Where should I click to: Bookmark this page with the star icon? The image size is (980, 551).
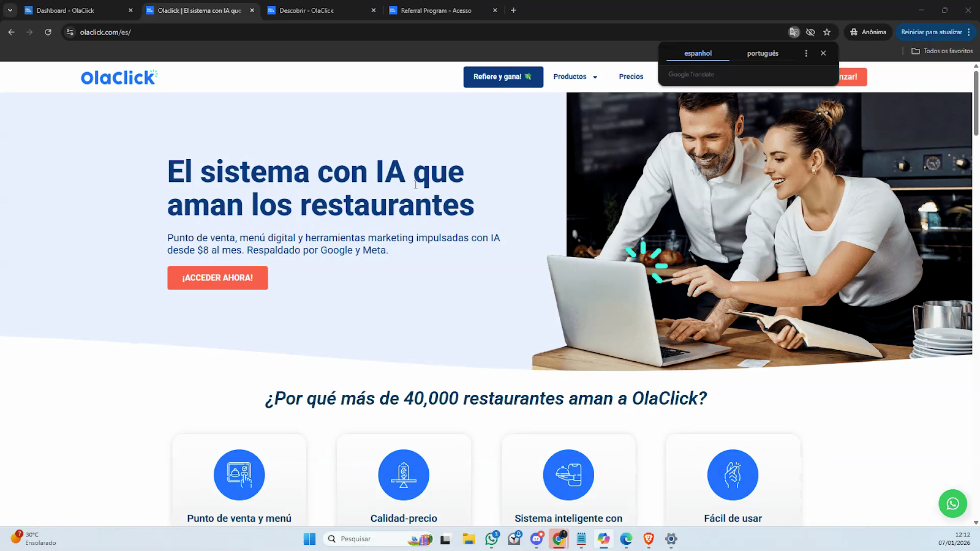tap(827, 32)
